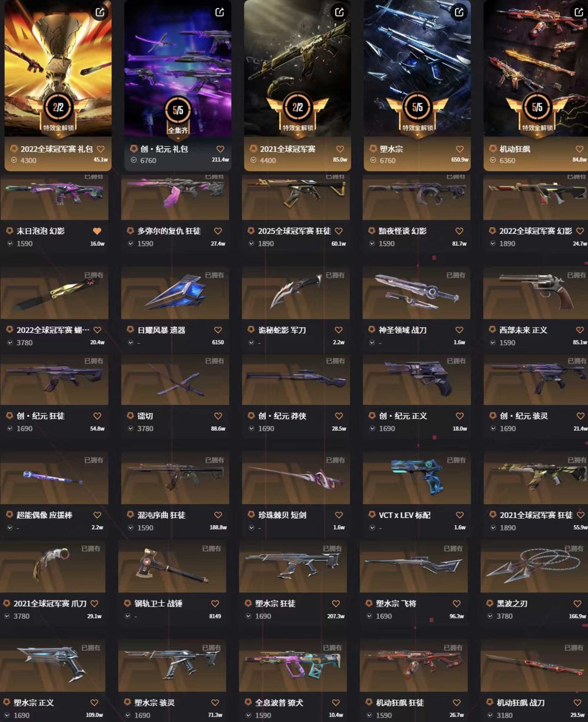Click heart icon beside 黑波之刃
The image size is (588, 722).
(x=577, y=603)
